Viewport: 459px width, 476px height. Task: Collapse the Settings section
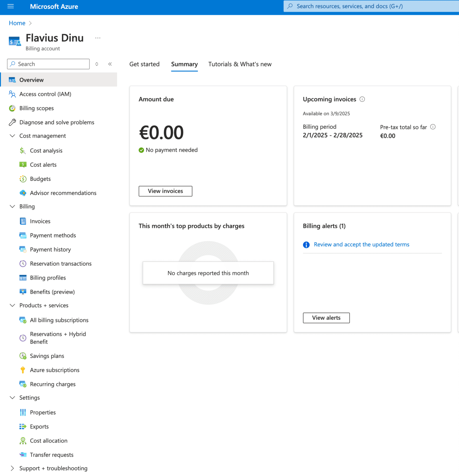pos(12,398)
